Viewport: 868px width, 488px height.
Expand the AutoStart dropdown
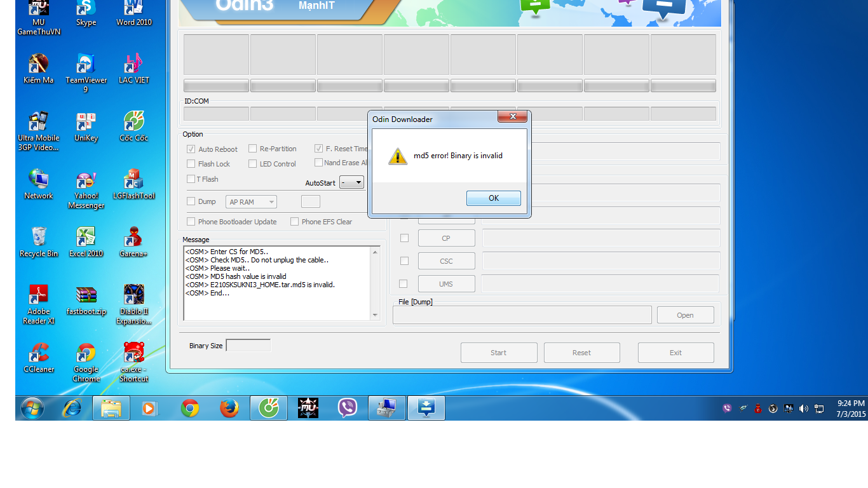pyautogui.click(x=352, y=182)
